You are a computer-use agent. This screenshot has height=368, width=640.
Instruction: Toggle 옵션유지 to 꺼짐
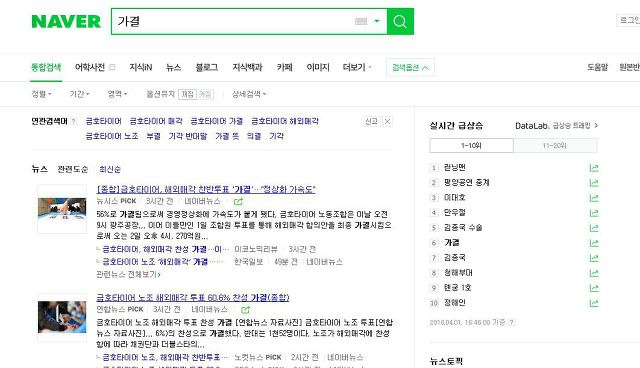[x=205, y=94]
